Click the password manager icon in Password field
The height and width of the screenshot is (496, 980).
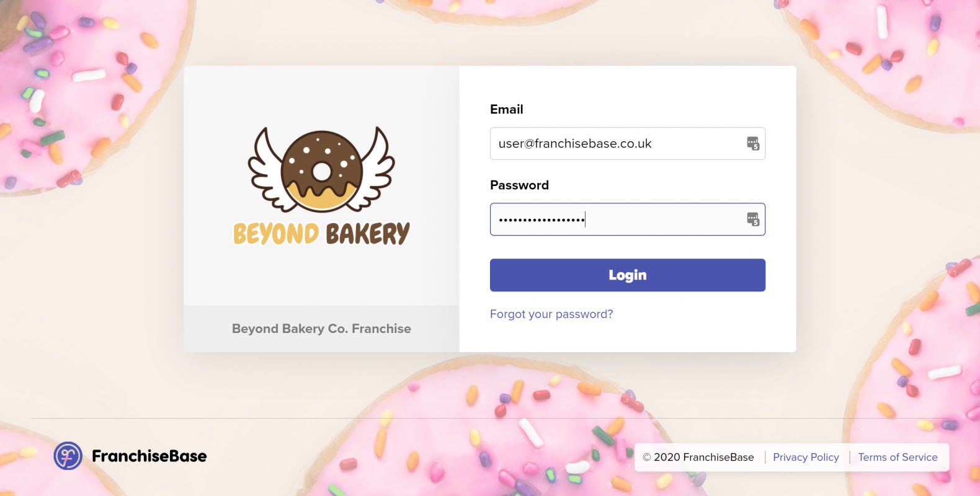(x=753, y=219)
